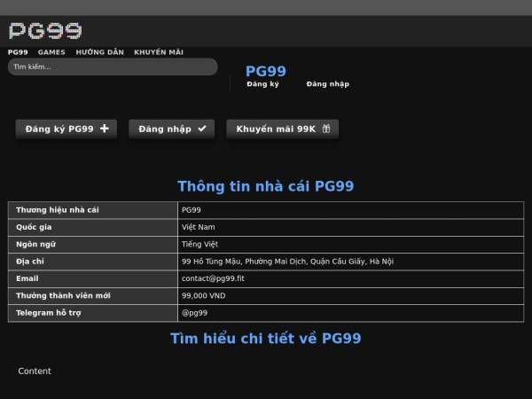Click the @pg99 Telegram value cell
The width and height of the screenshot is (532, 399).
[194, 313]
